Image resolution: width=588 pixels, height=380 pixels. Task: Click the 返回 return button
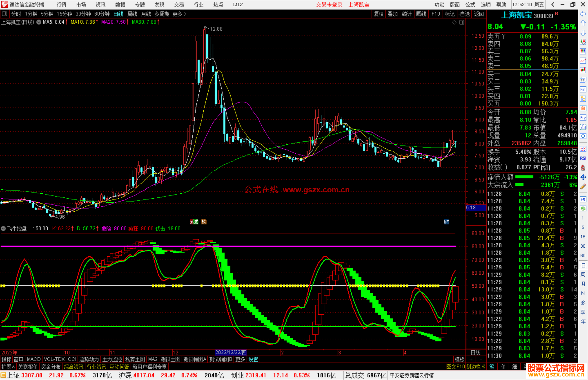[479, 14]
